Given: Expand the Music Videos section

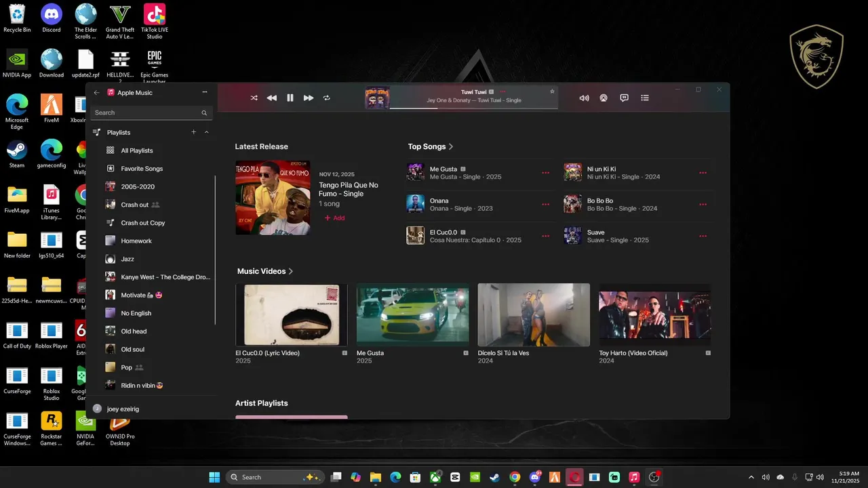Looking at the screenshot, I should click(265, 271).
